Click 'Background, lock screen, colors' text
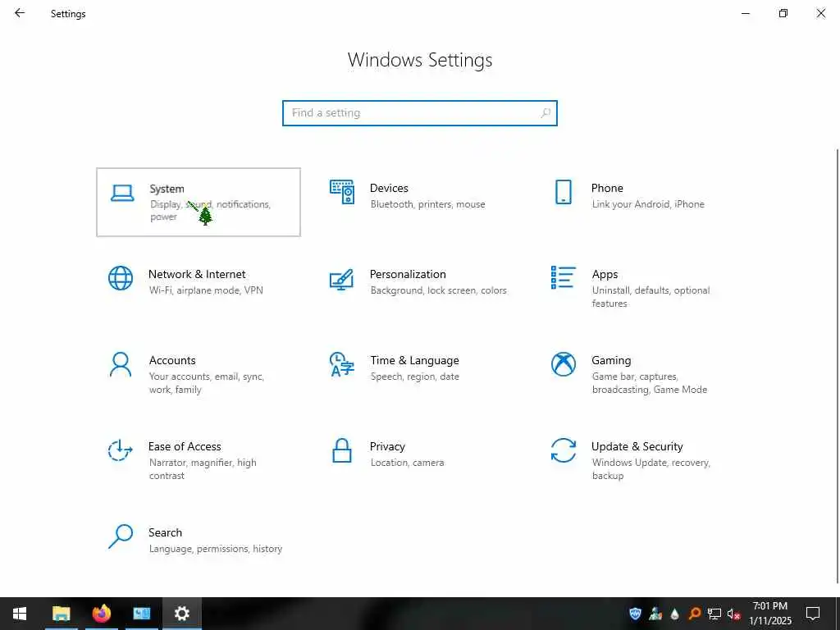This screenshot has height=630, width=840. (438, 290)
